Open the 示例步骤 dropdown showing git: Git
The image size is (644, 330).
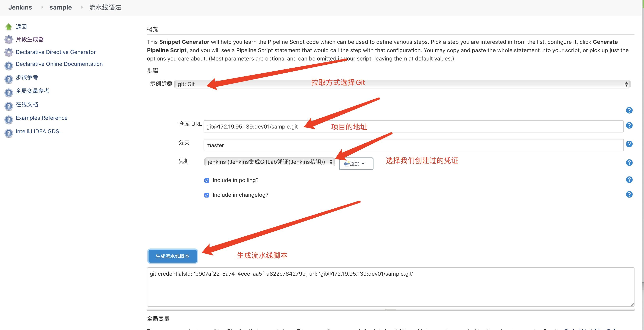(400, 84)
